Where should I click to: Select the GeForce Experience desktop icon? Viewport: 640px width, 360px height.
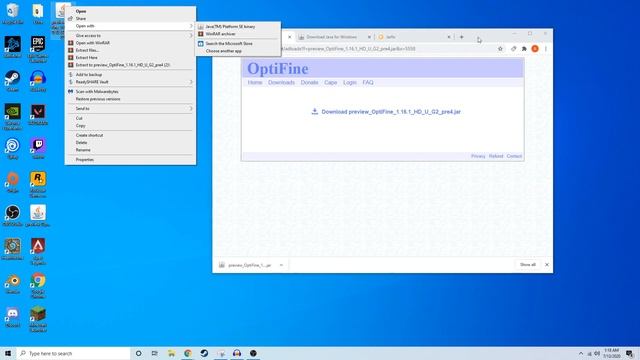pos(13,116)
